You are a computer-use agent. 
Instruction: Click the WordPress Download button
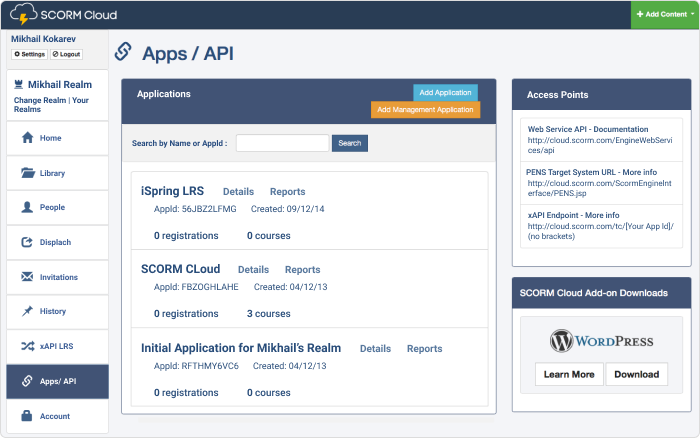tap(636, 375)
